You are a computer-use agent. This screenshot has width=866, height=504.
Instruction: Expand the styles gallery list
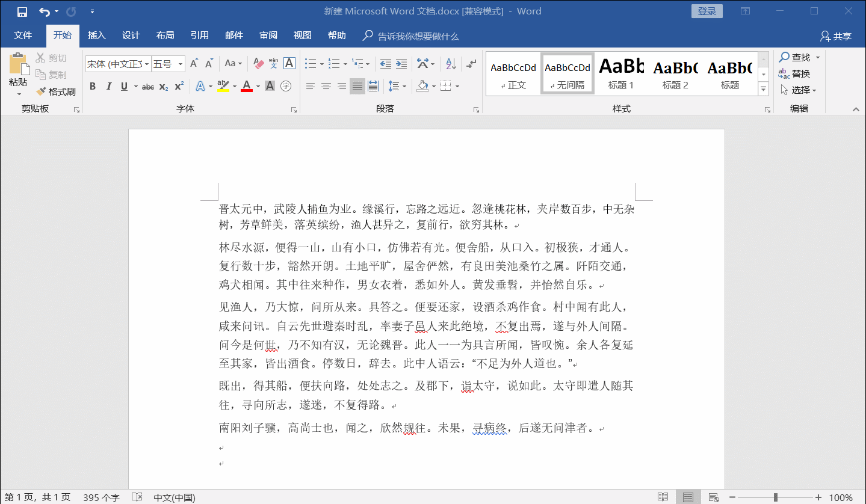click(x=763, y=89)
